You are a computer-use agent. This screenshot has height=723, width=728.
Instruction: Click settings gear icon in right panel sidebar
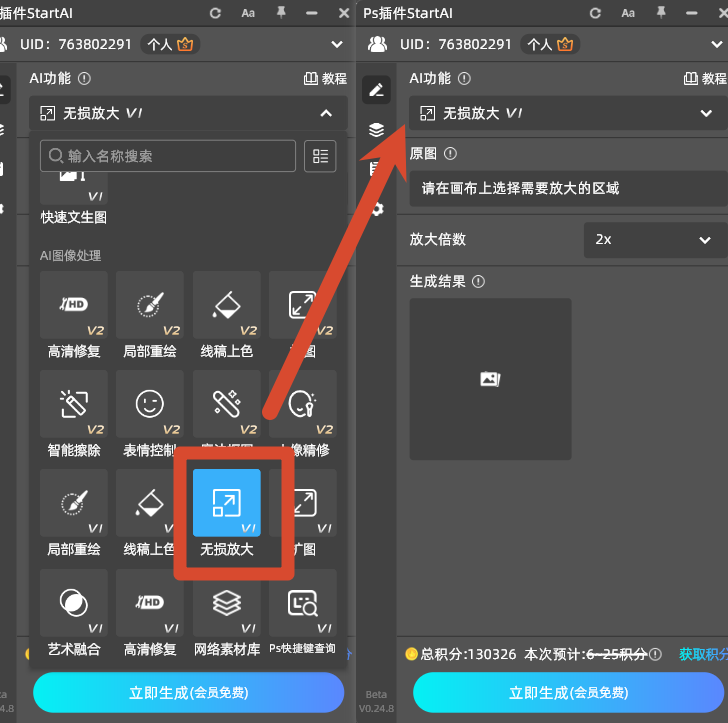pyautogui.click(x=377, y=208)
